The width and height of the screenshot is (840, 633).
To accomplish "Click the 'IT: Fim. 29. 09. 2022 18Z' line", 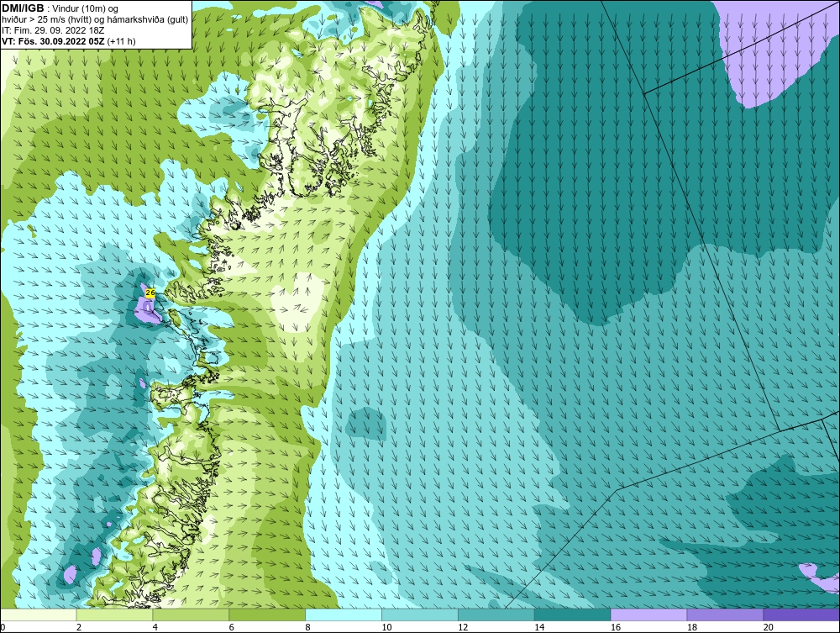I will click(x=53, y=30).
